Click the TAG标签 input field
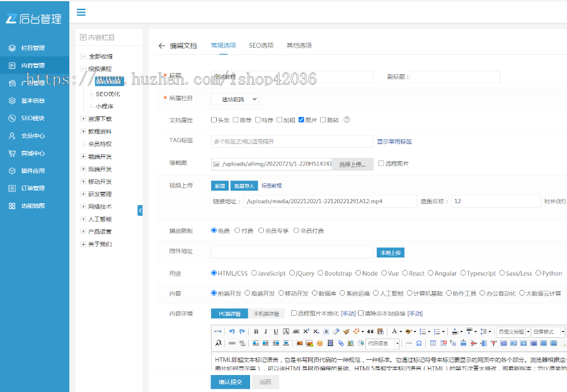The image size is (567, 392). 292,142
